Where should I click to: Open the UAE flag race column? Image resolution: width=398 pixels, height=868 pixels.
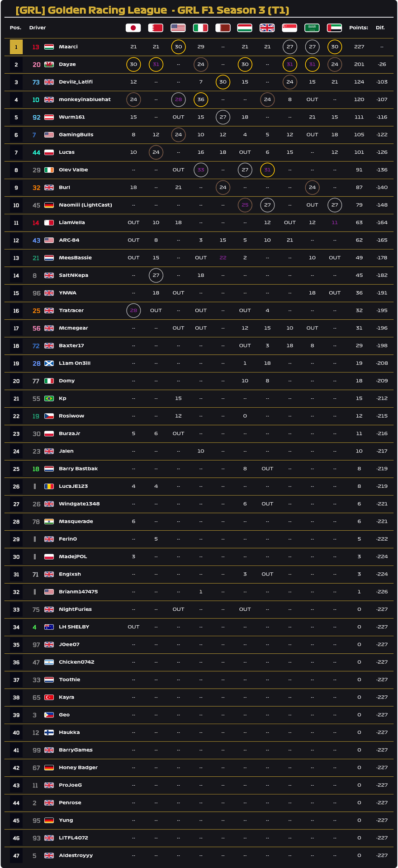coord(334,28)
